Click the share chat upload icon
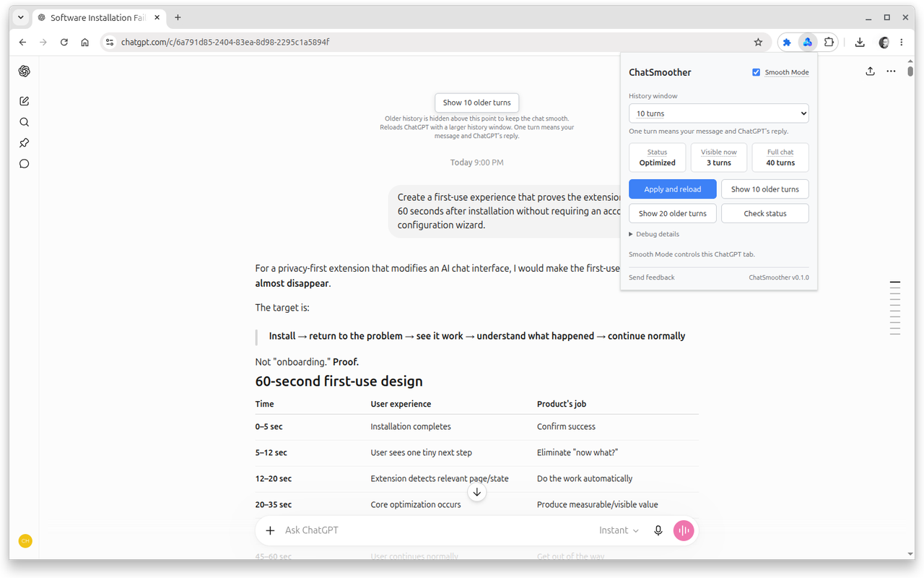The height and width of the screenshot is (578, 924). click(870, 71)
